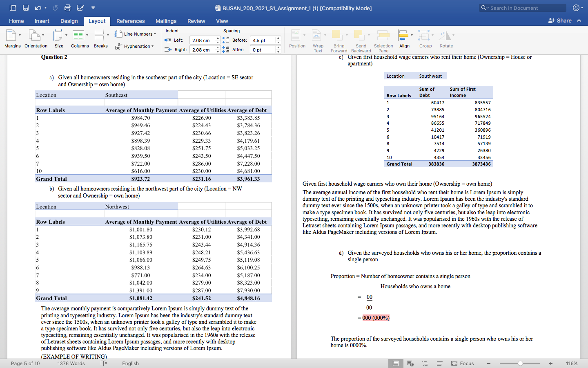Click the "Southwest" location cell
The image size is (588, 368).
pos(430,76)
